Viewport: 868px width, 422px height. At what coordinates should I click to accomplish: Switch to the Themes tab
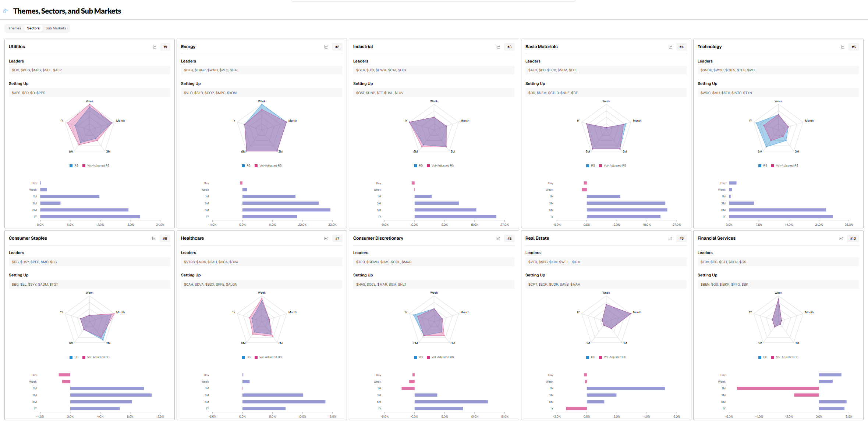pos(15,28)
